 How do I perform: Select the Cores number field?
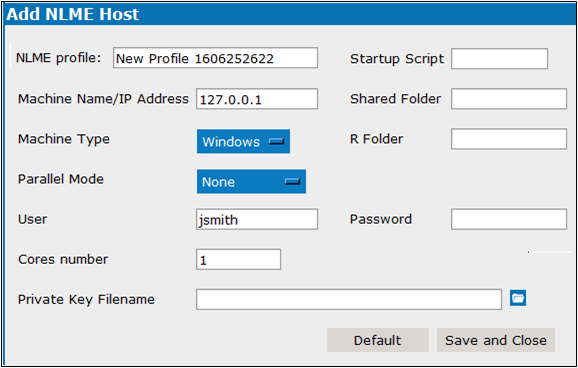point(238,260)
